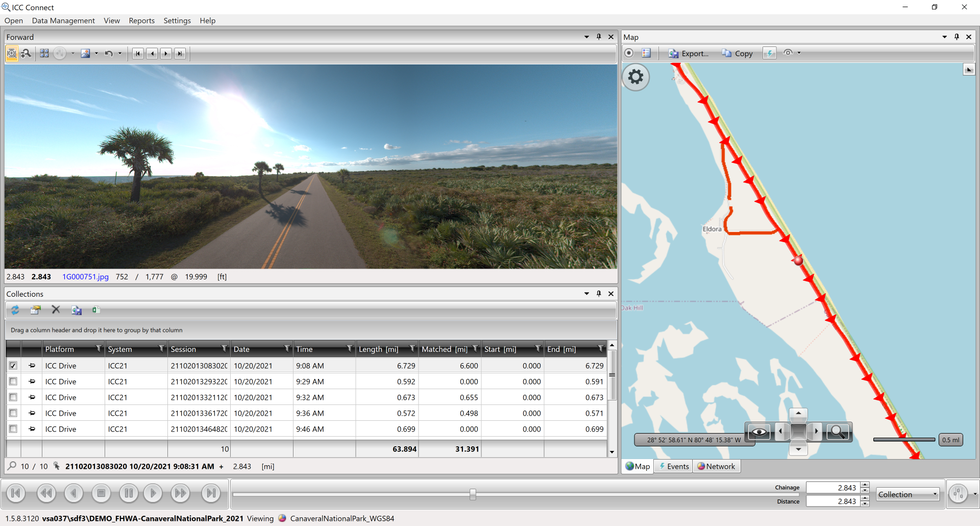Open the Data Management menu
980x526 pixels.
click(63, 20)
